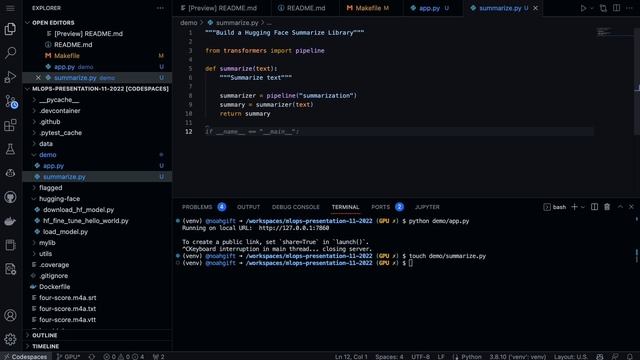This screenshot has height=360, width=640.
Task: Open the Testing flask view
Action: (x=10, y=149)
